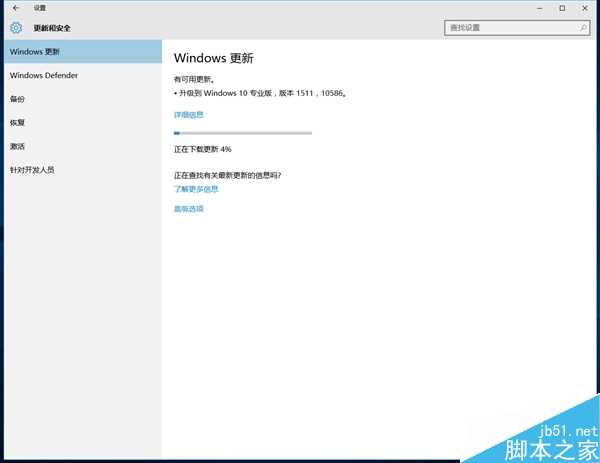Image resolution: width=600 pixels, height=463 pixels.
Task: Open Windows Defender in the sidebar
Action: coord(83,75)
